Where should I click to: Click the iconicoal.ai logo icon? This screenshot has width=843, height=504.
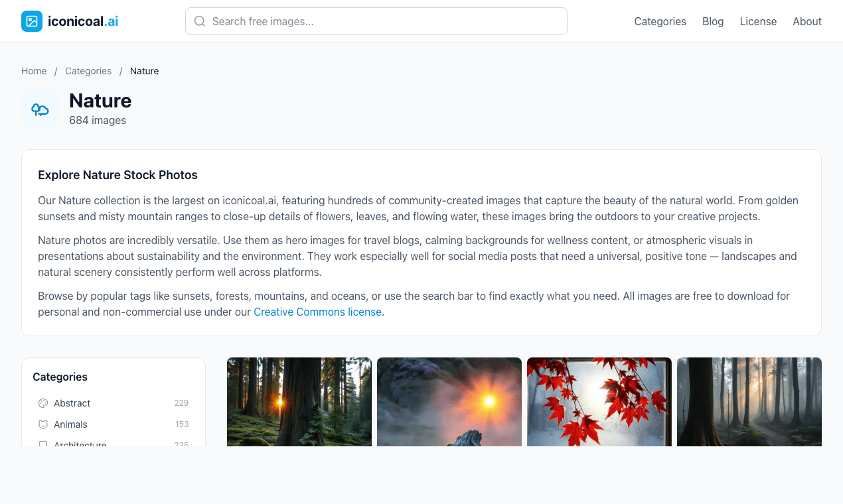click(31, 21)
